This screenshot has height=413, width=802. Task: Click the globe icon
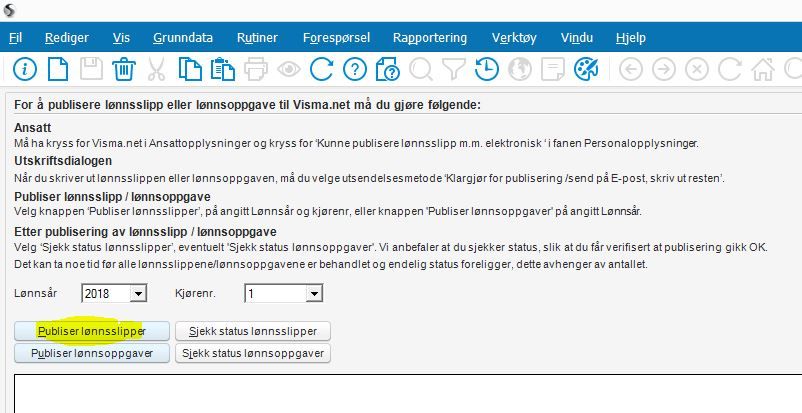click(x=520, y=69)
